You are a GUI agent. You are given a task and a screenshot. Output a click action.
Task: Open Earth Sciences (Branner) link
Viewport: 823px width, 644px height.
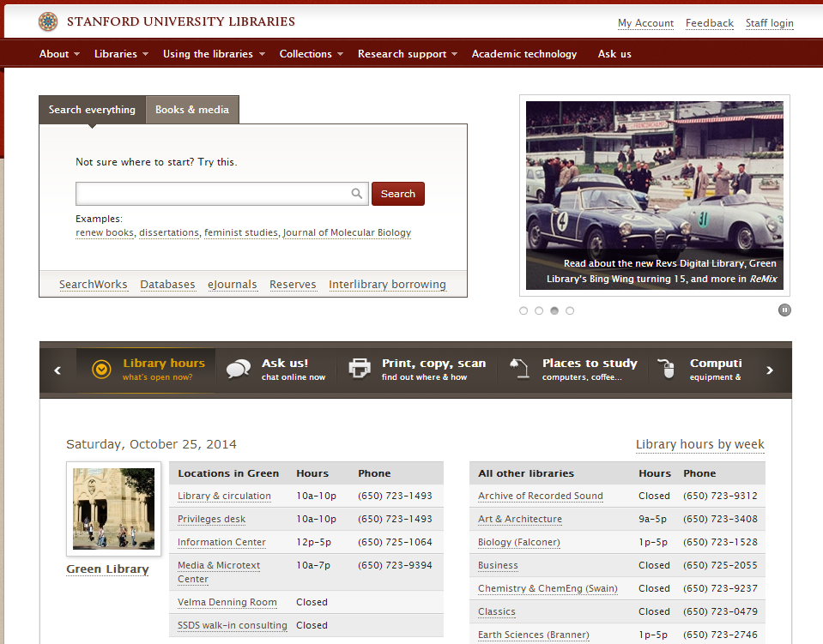(x=533, y=634)
